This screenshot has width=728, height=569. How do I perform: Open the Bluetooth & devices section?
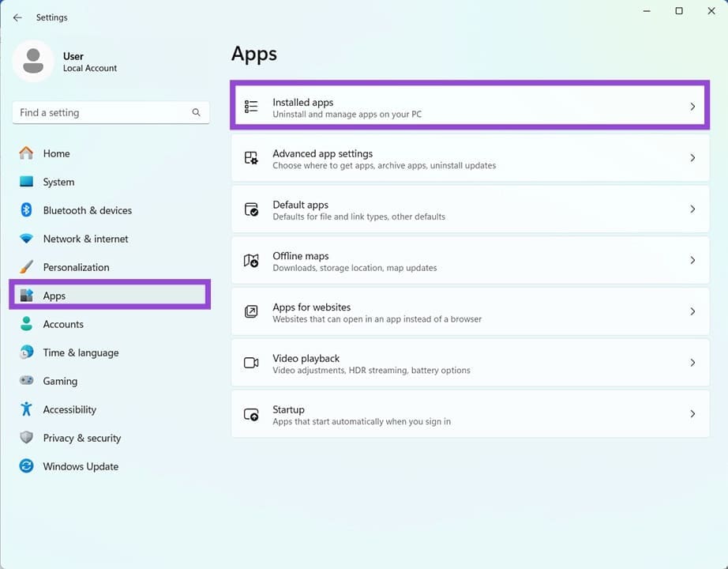(x=87, y=210)
